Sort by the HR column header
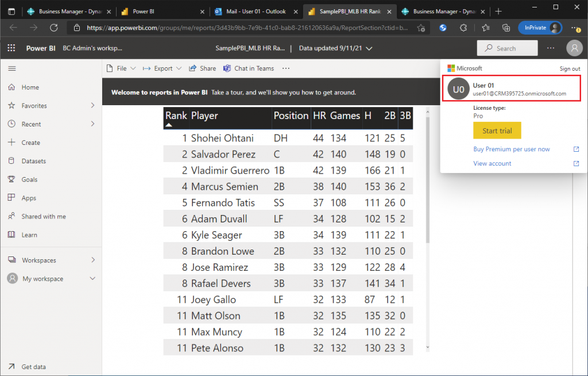588x376 pixels. pyautogui.click(x=319, y=116)
